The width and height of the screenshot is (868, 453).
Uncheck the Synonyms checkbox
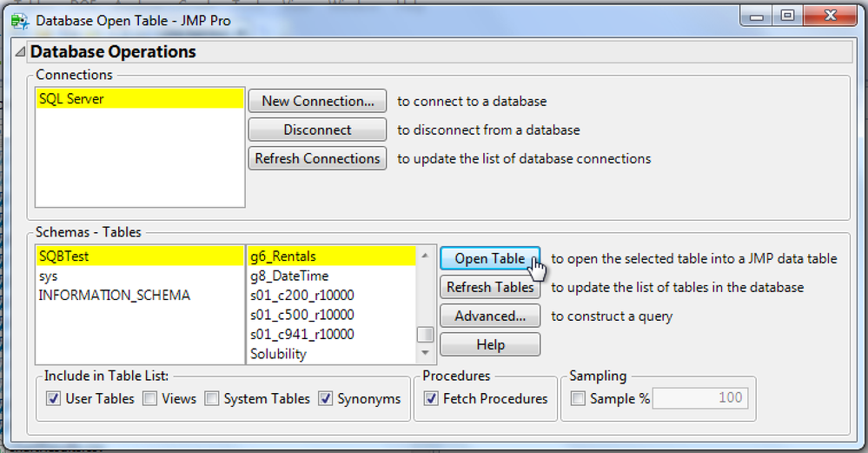pyautogui.click(x=326, y=398)
